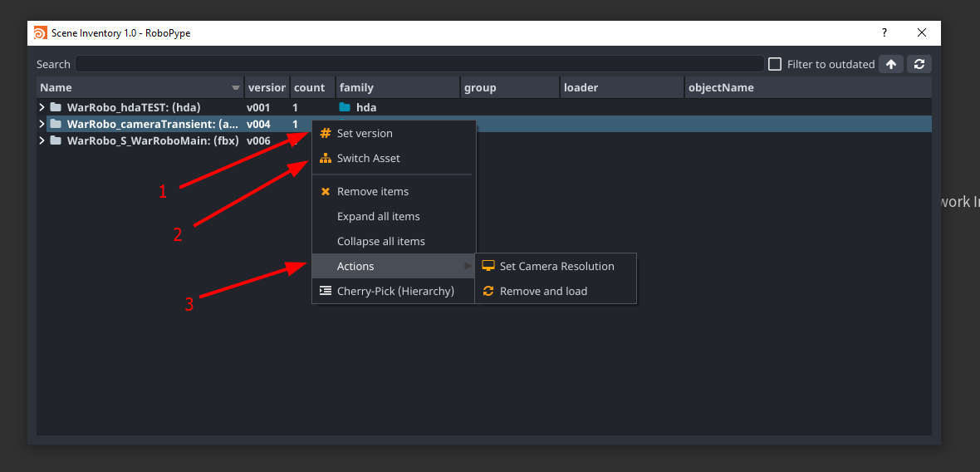Click the version column header

(x=267, y=87)
